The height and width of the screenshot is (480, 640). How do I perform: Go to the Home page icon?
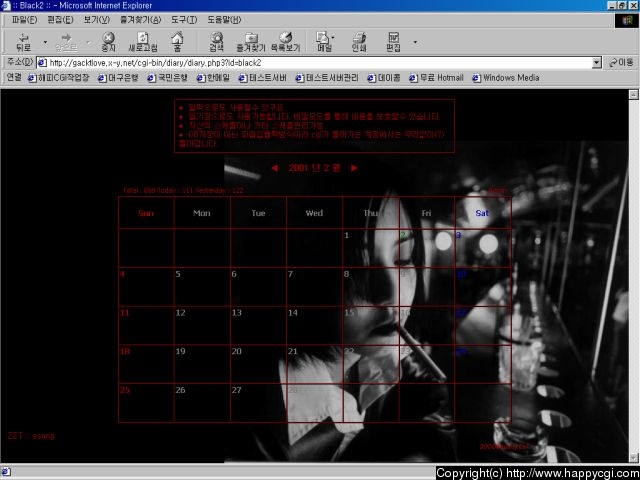click(x=177, y=41)
